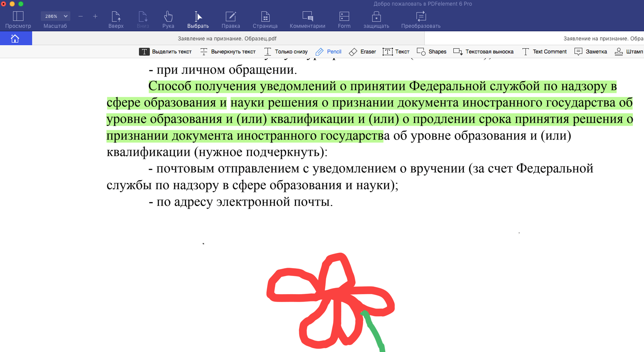Switch to the Заявление на признание document tab
The width and height of the screenshot is (644, 352).
(227, 38)
